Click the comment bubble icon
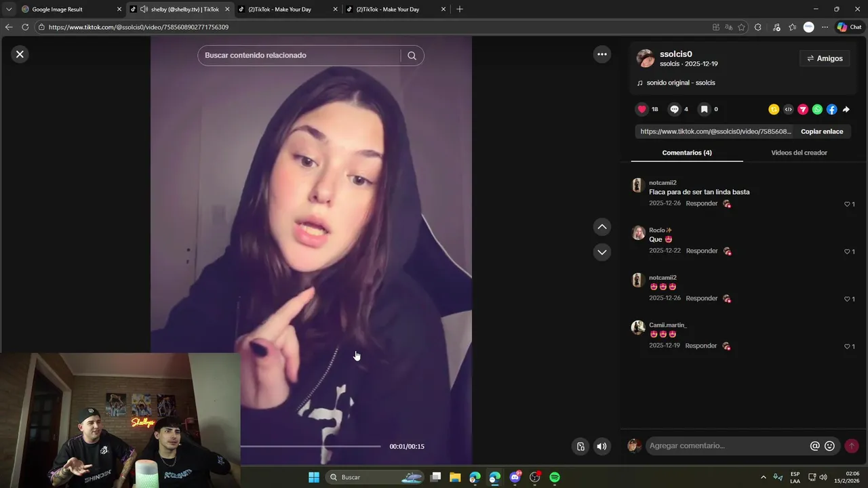The width and height of the screenshot is (868, 488). coord(674,109)
